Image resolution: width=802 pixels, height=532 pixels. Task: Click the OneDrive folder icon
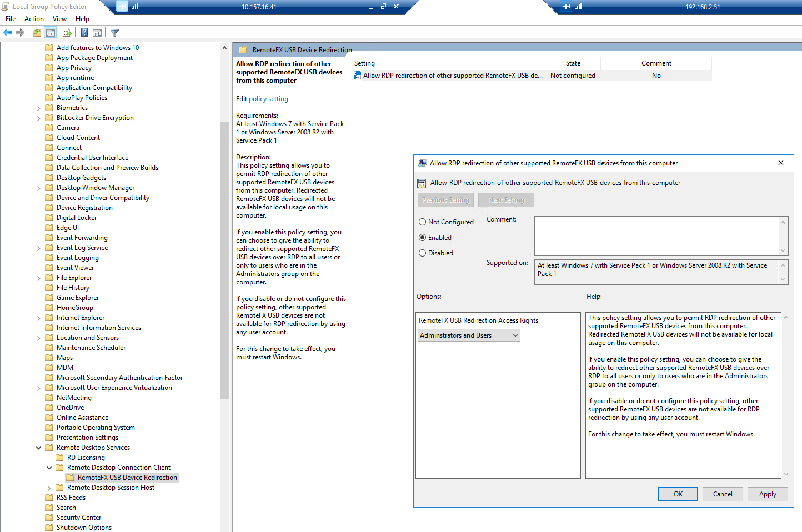tap(49, 408)
